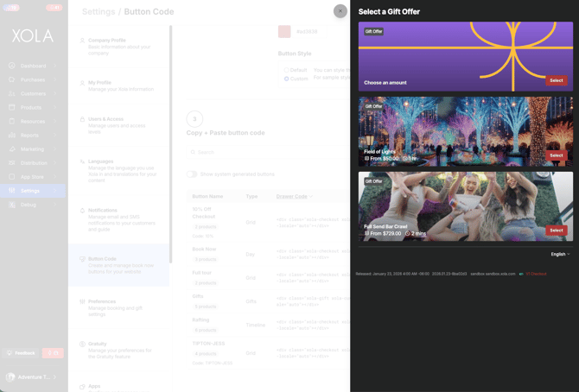Click the Customers icon in sidebar
The image size is (579, 392).
click(12, 93)
